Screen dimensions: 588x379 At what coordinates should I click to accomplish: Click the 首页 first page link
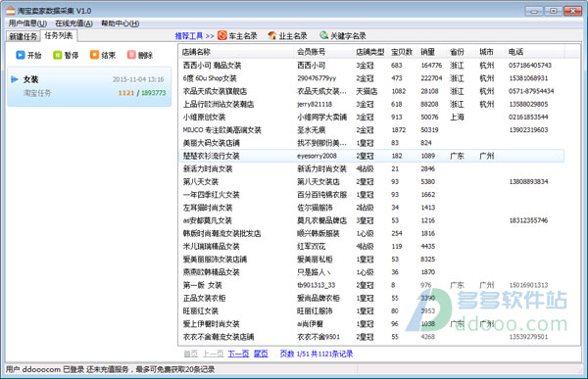click(190, 354)
